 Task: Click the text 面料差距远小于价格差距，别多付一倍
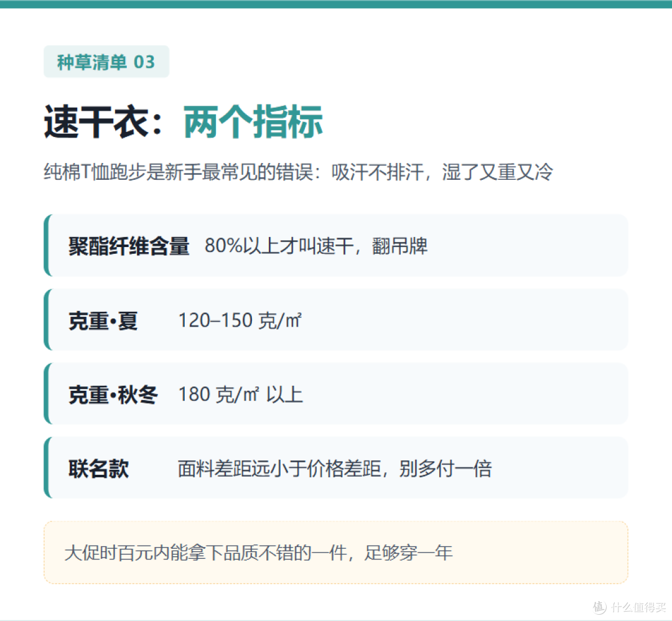[x=335, y=469]
